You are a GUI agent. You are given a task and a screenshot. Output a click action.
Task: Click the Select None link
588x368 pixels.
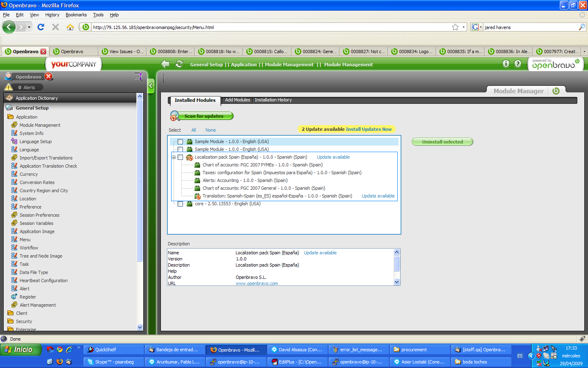click(211, 130)
